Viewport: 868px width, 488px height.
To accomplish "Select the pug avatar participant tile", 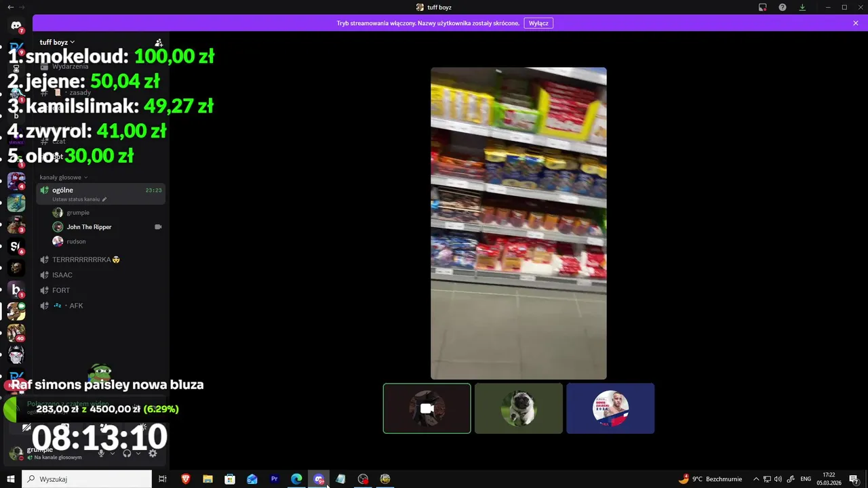I will point(519,409).
